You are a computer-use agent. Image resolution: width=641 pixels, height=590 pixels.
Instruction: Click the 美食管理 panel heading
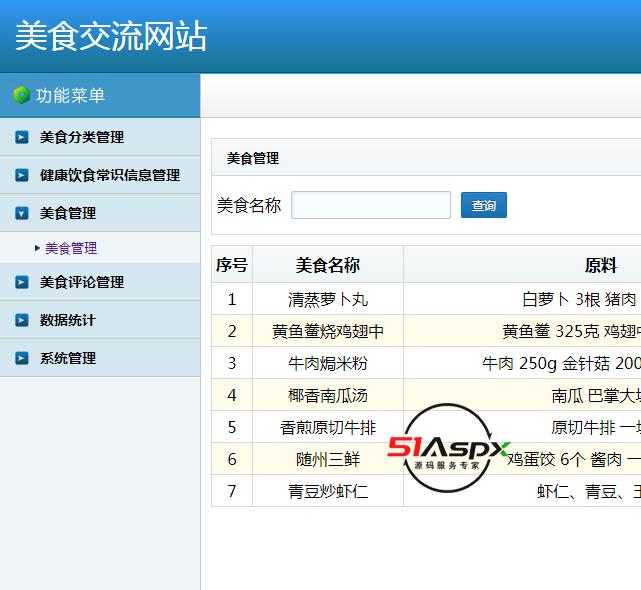[253, 158]
